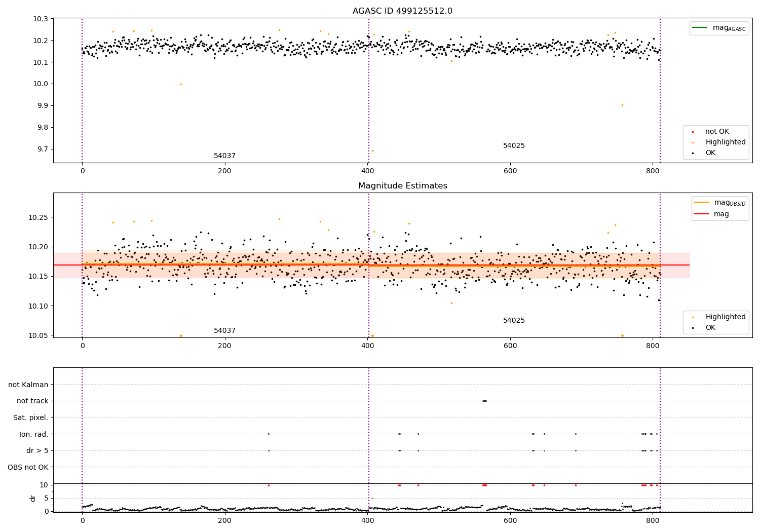Click the 5 tick on dr axis
Viewport: 760px width, 532px height.
pos(46,498)
